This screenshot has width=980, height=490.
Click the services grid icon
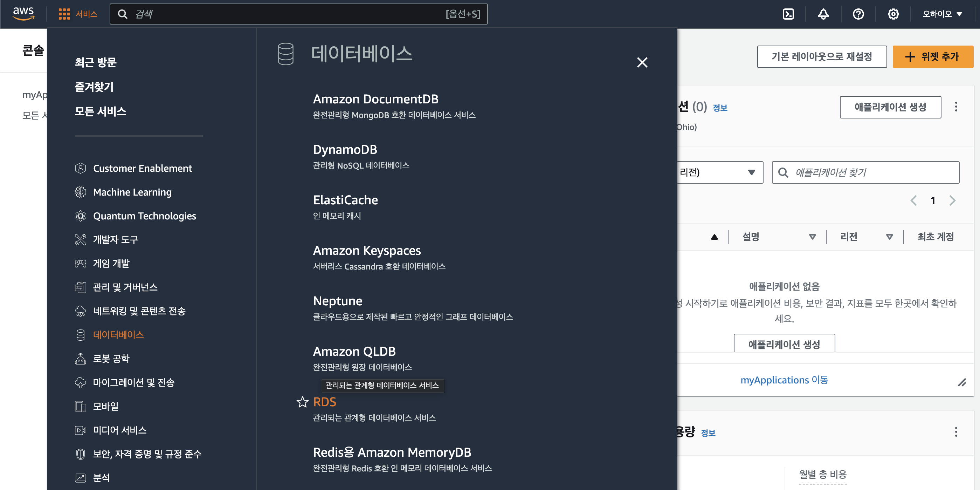(x=64, y=14)
